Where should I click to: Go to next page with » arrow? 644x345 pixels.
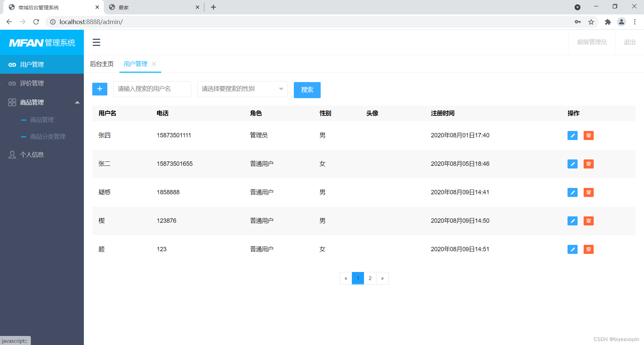(382, 278)
